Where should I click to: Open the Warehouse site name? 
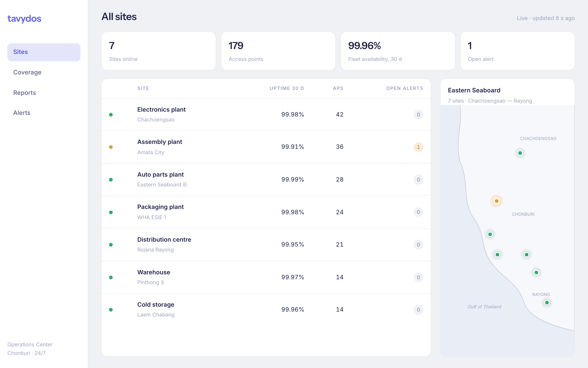[x=154, y=272]
